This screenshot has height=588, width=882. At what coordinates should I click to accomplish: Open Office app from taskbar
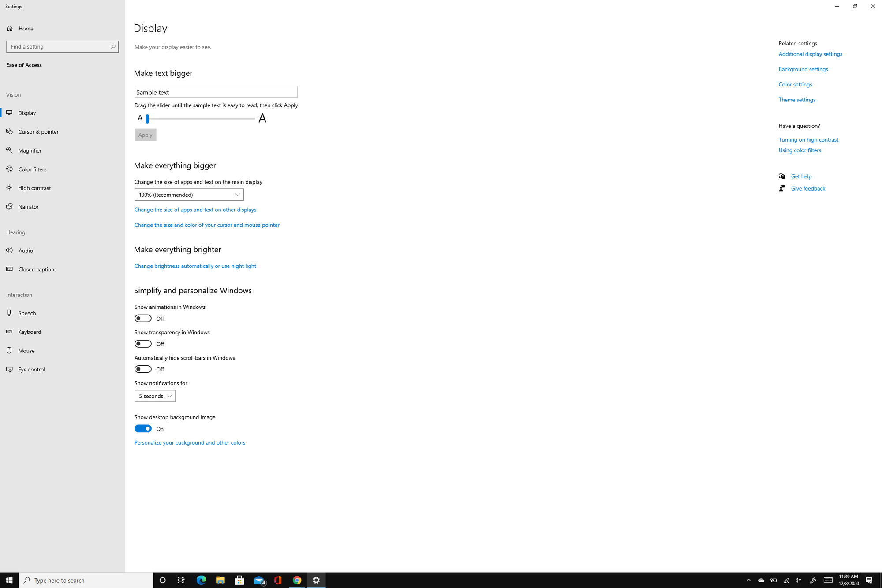(278, 580)
